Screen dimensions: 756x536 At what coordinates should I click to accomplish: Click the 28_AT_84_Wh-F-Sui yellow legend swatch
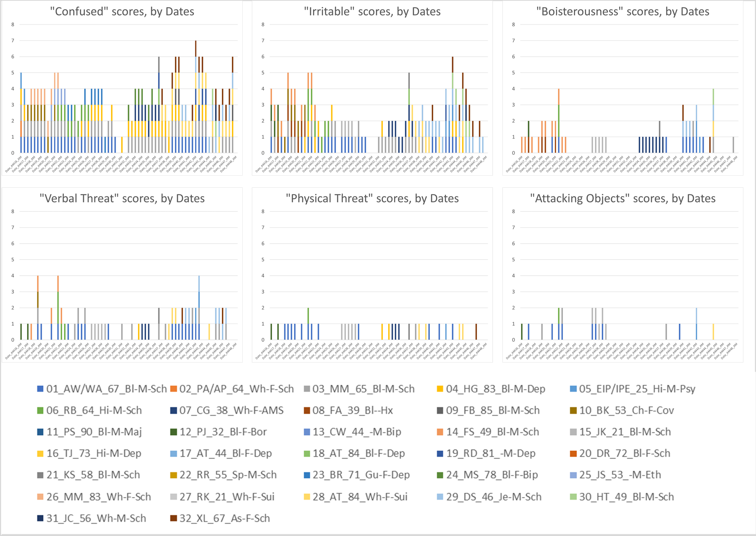pos(307,497)
